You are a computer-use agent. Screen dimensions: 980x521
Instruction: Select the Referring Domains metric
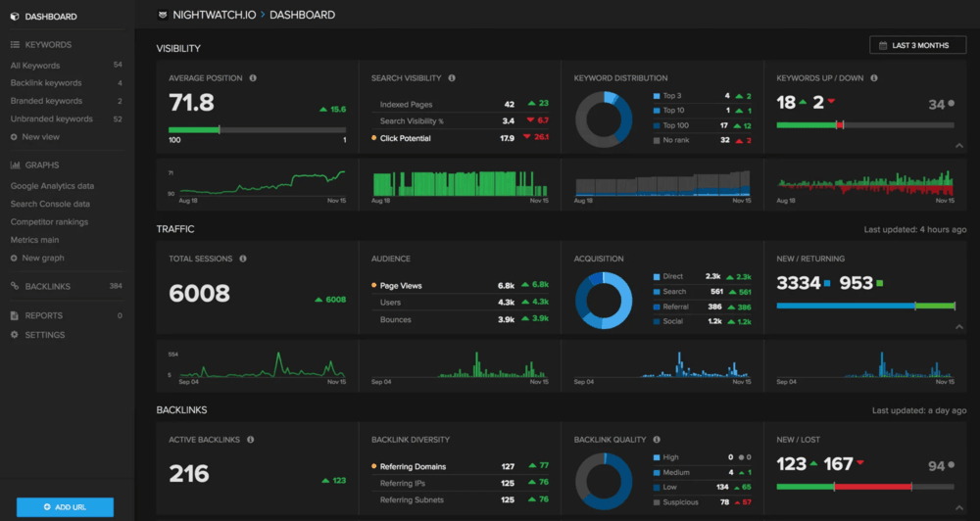(x=461, y=467)
